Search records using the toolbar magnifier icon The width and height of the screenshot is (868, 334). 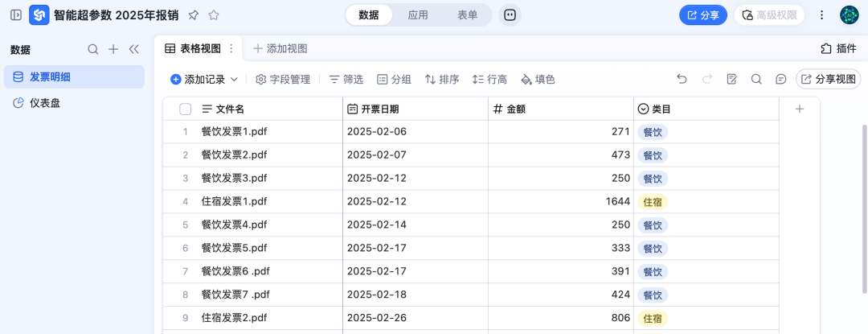point(756,79)
